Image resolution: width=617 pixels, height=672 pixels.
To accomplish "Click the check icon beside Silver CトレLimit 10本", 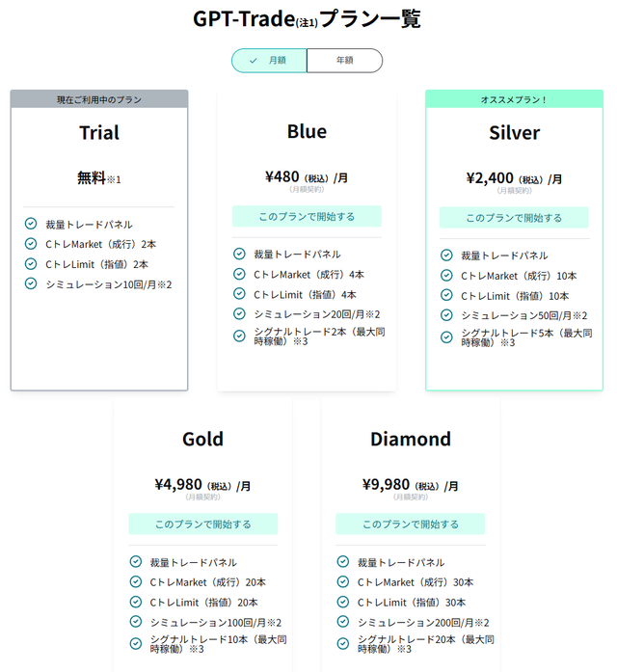I will point(446,295).
